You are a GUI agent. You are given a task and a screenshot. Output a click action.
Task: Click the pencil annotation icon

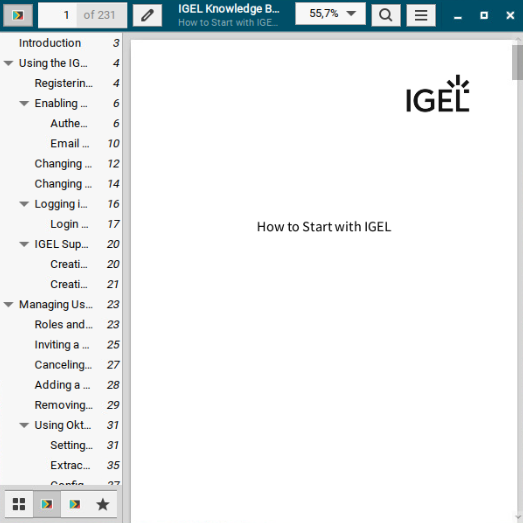click(147, 15)
